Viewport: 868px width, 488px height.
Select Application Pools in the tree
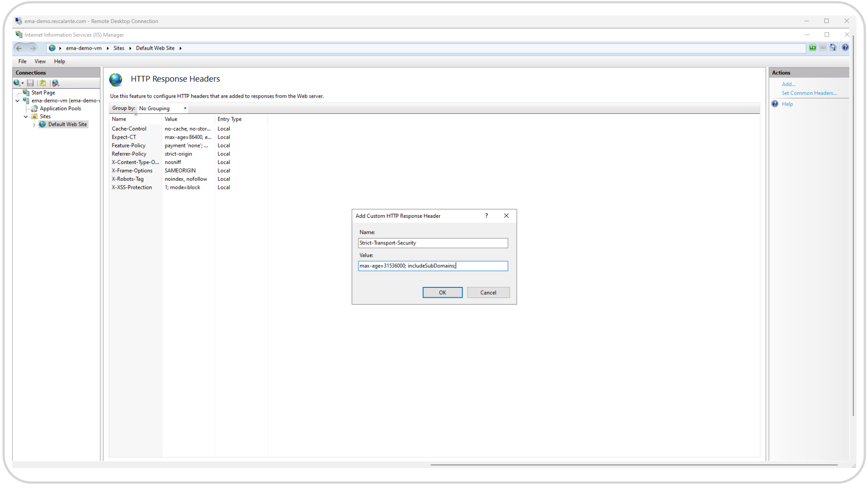click(x=61, y=108)
